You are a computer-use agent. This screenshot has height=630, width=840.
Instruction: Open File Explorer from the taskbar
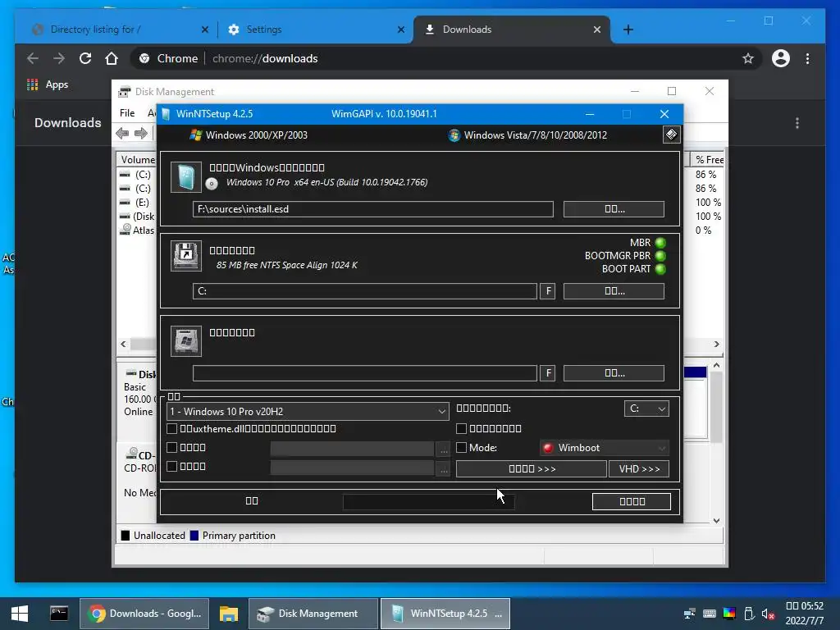[x=229, y=614]
